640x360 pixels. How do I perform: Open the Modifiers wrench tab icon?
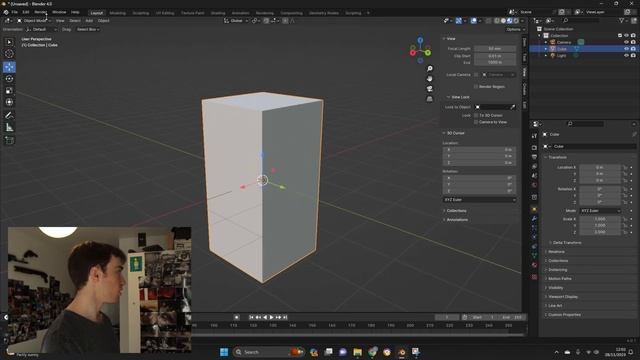[x=534, y=219]
